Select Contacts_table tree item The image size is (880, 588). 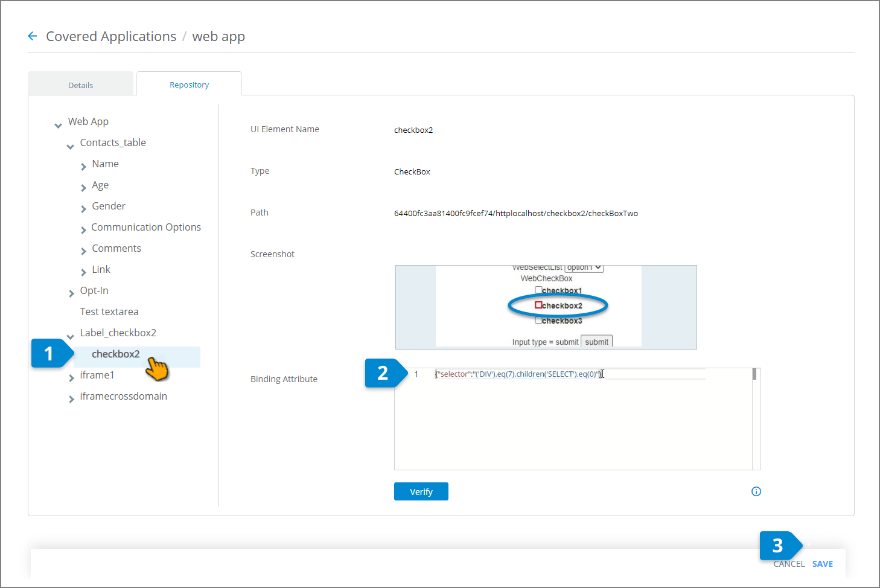coord(113,142)
